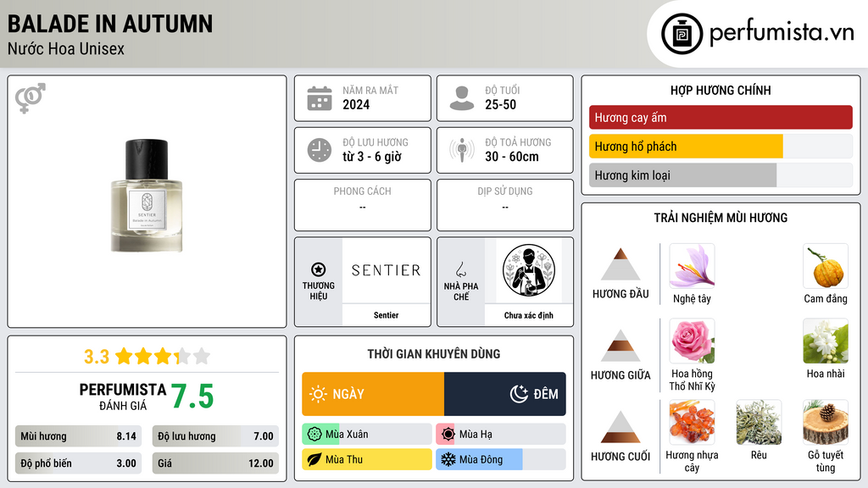Viewport: 868px width, 488px height.
Task: Click the Balade in Autumn bottle photo
Action: click(x=147, y=196)
